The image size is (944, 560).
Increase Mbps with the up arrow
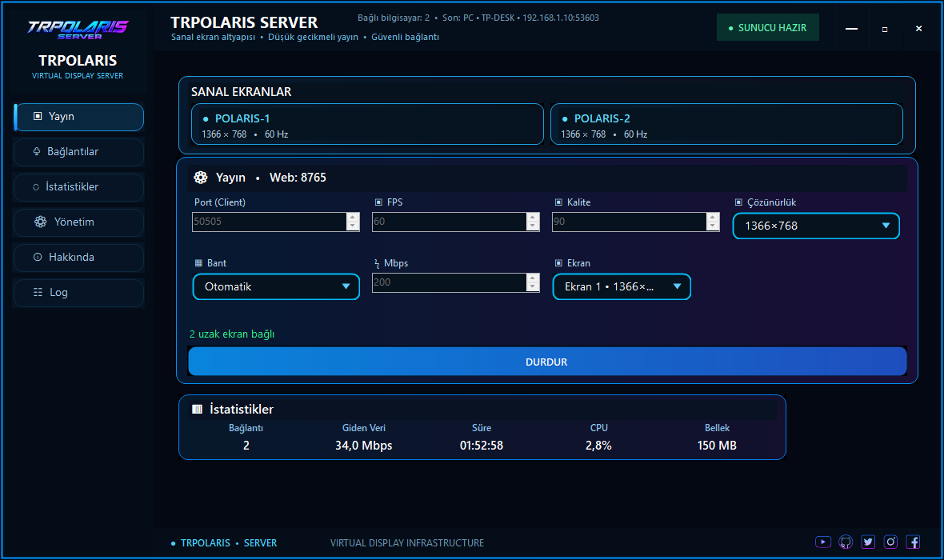click(532, 278)
